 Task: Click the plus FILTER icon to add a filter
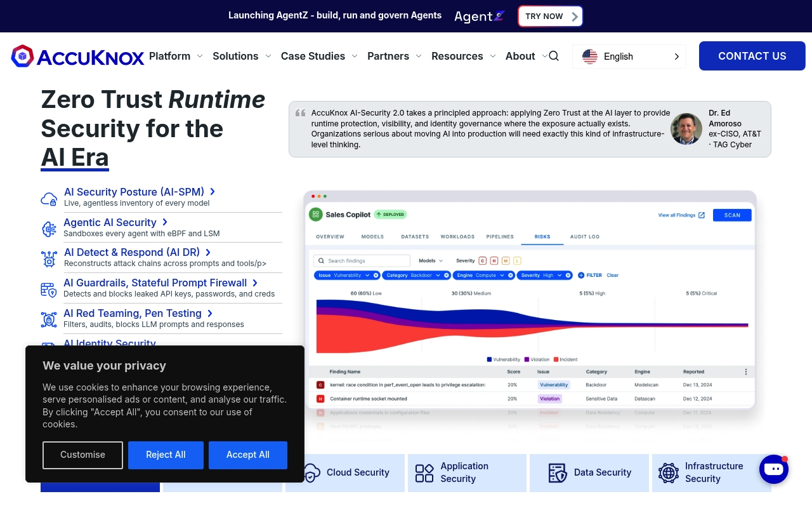581,276
